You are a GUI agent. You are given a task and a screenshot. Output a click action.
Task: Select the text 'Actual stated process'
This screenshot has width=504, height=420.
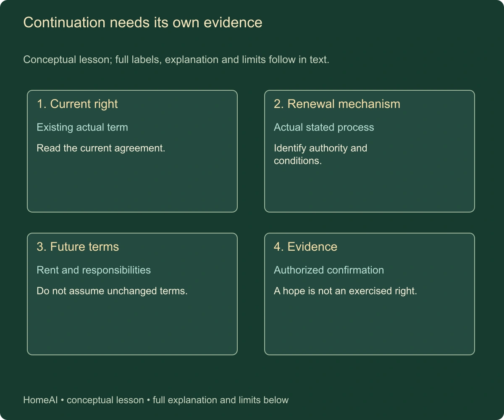point(324,127)
